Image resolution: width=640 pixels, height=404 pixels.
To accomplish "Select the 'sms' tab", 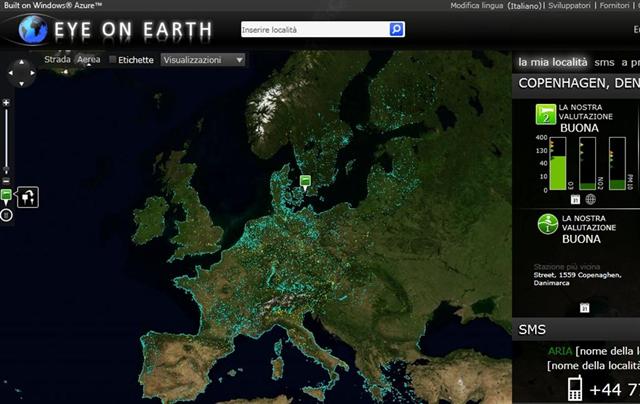I will [x=604, y=62].
